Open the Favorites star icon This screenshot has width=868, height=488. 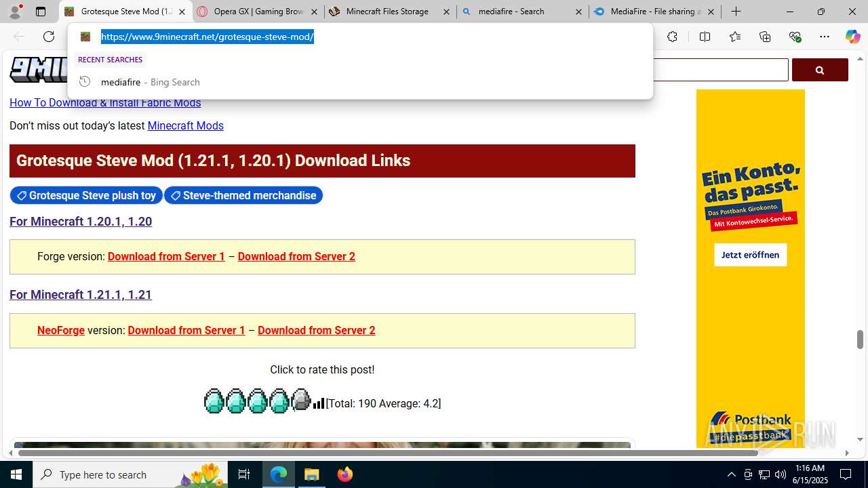tap(735, 37)
